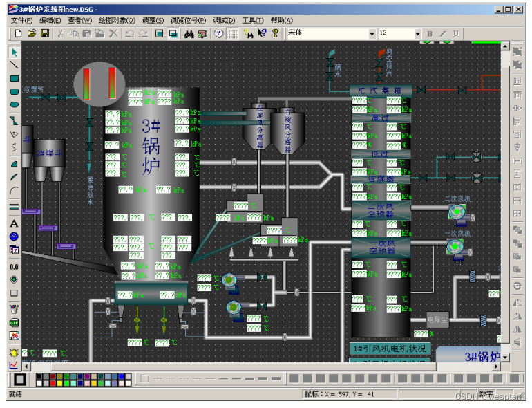Create a new file with the New icon
The width and height of the screenshot is (532, 408).
[19, 33]
